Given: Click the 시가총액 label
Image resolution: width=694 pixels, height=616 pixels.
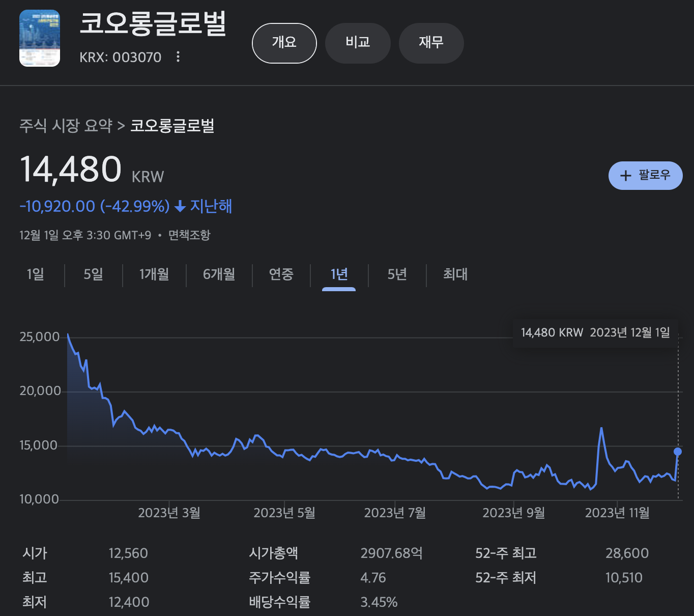Looking at the screenshot, I should coord(274,553).
